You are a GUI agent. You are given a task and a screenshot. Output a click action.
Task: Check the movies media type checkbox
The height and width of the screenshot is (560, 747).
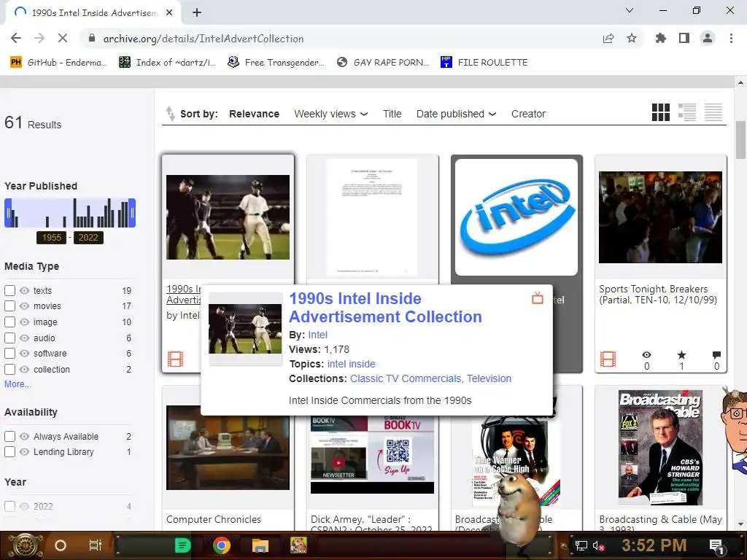tap(9, 306)
